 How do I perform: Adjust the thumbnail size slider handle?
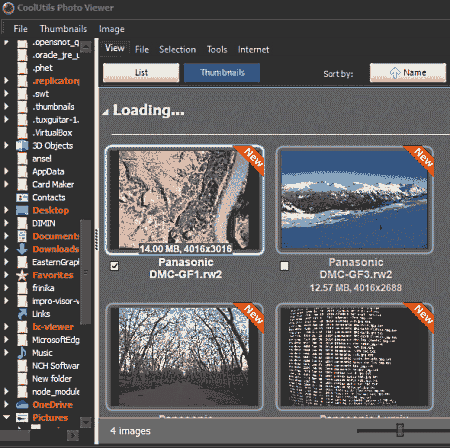click(x=400, y=430)
